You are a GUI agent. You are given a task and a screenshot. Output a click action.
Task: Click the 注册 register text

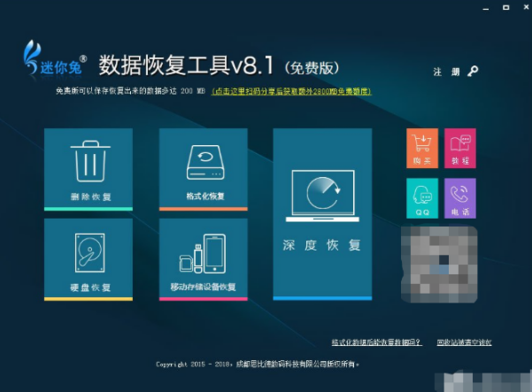tap(447, 72)
